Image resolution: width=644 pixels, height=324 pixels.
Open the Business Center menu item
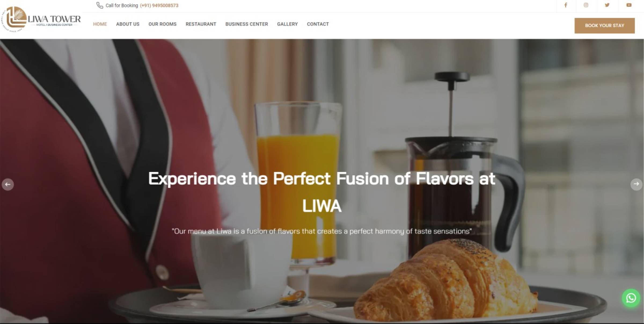(x=247, y=24)
